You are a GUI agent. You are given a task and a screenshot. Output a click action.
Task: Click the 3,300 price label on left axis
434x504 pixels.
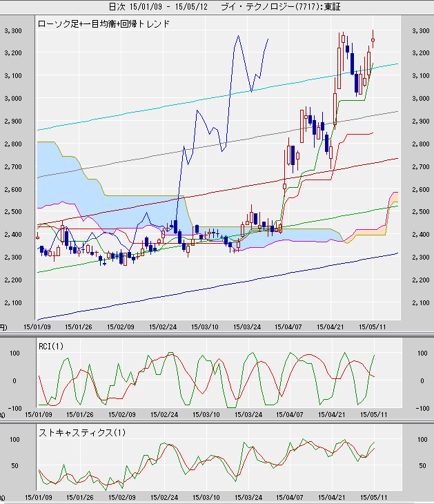click(13, 31)
